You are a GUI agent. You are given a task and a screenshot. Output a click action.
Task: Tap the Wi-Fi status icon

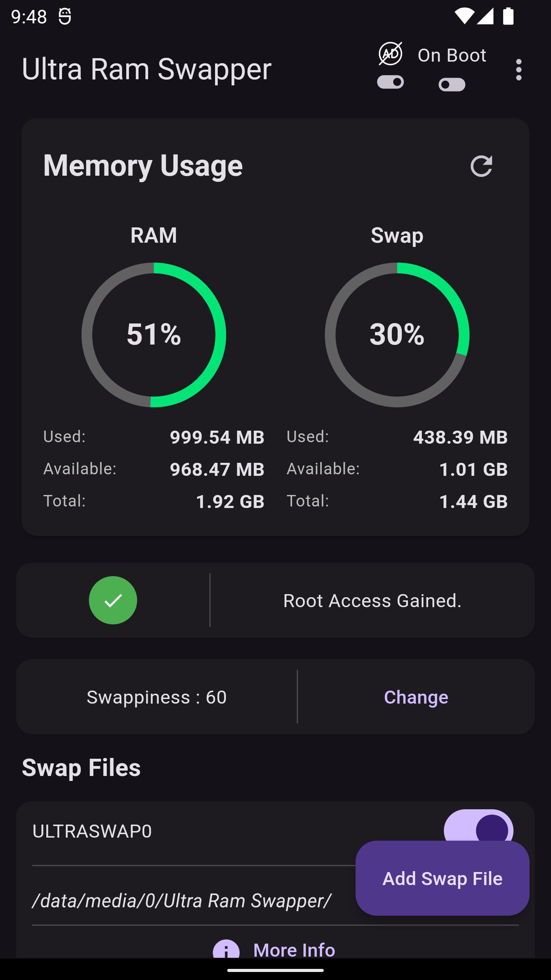click(x=464, y=16)
